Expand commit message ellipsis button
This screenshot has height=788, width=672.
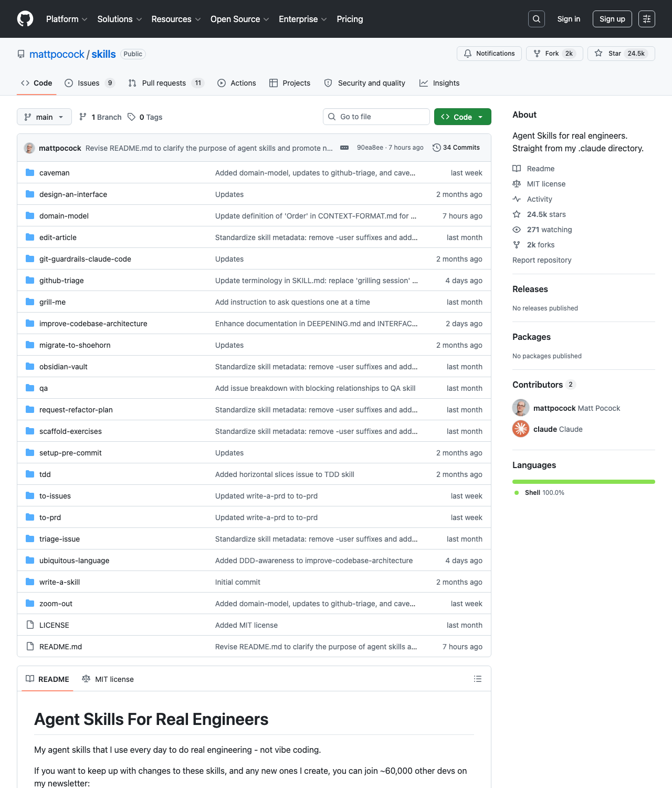point(344,148)
